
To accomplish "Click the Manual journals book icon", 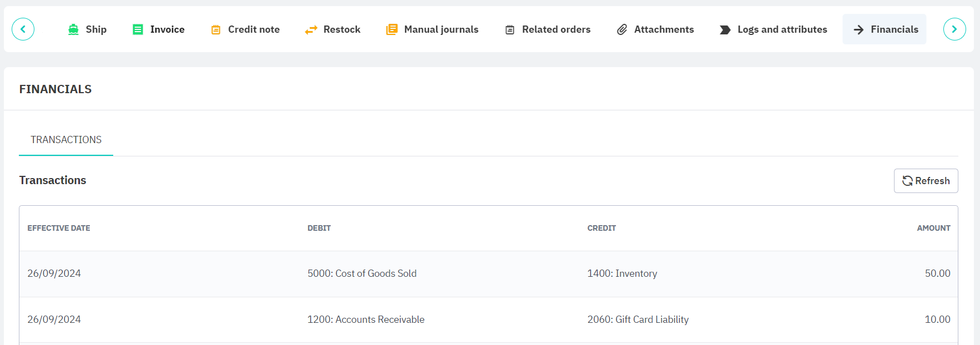I will [392, 30].
